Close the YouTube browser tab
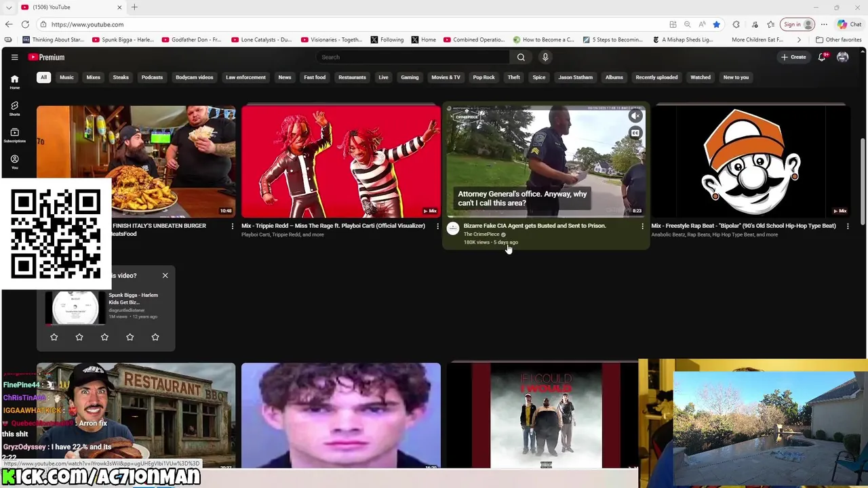 point(119,7)
